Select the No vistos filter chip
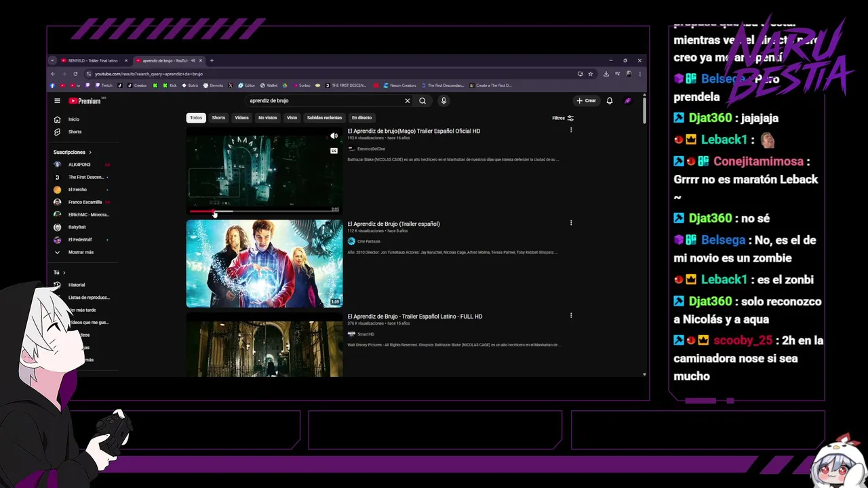Screen dimensions: 868x488 click(268, 118)
